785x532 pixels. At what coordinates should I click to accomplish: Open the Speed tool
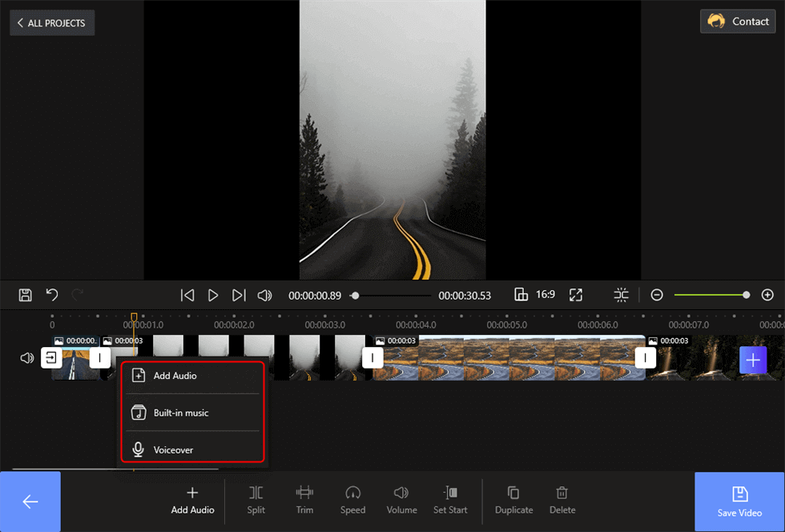(353, 501)
